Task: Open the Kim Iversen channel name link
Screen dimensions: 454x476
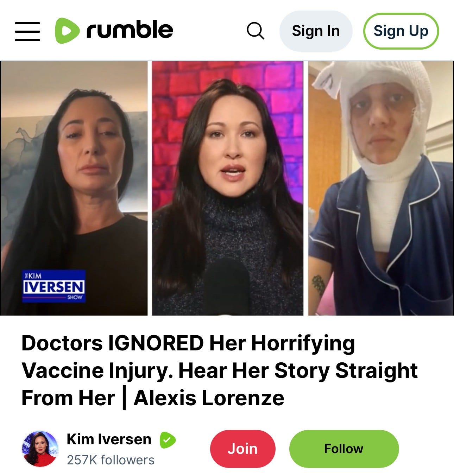Action: point(109,439)
